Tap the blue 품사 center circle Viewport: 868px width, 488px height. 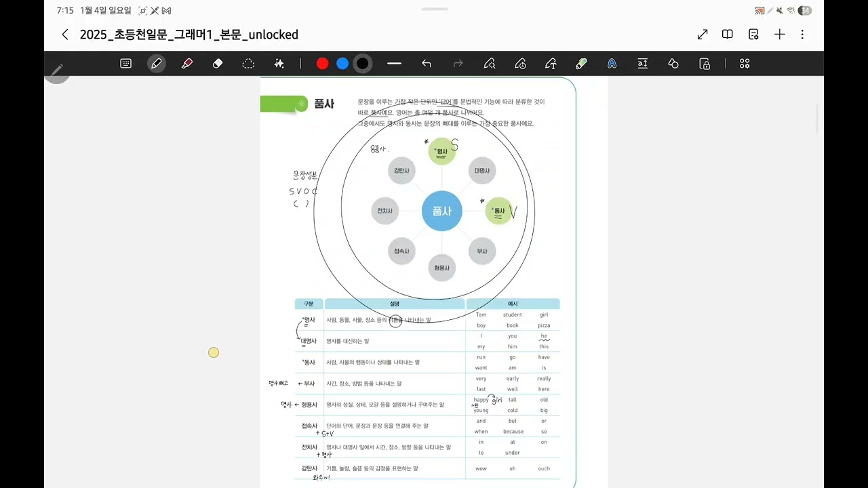[441, 211]
